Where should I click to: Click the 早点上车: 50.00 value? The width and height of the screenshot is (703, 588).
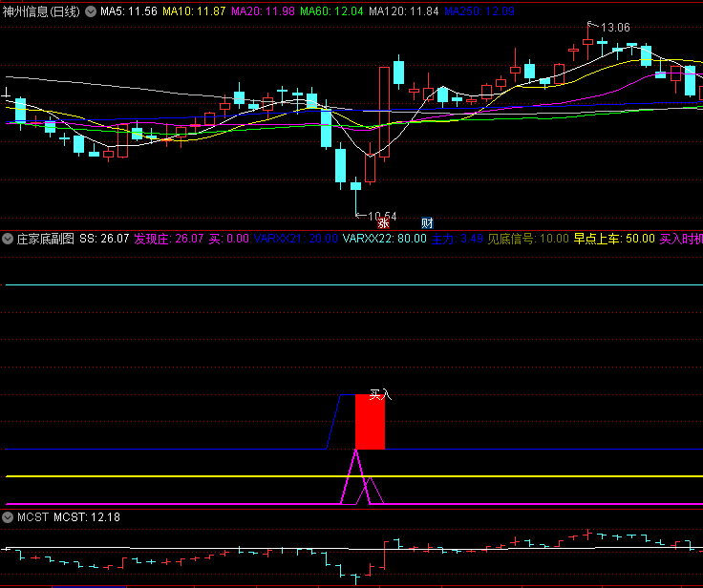[x=614, y=239]
